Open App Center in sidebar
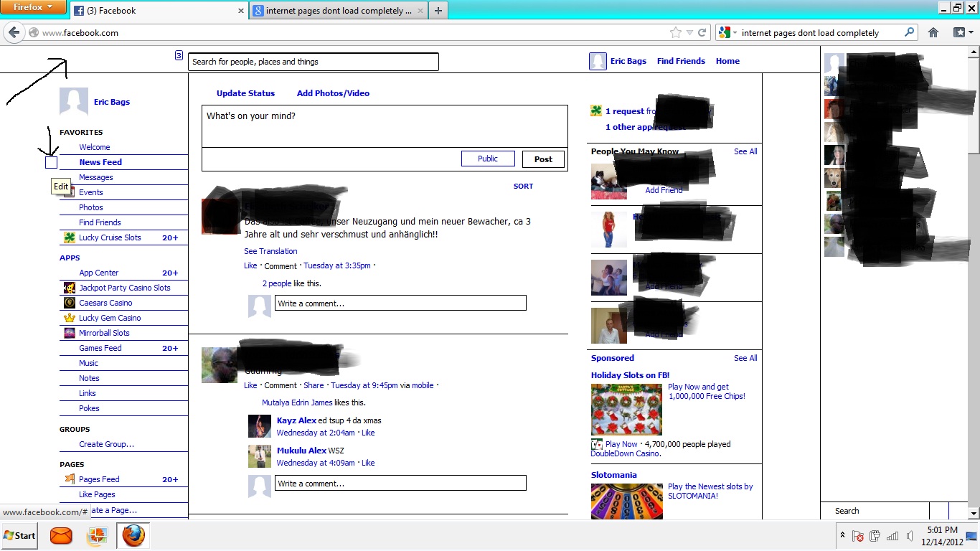This screenshot has height=551, width=980. pos(99,273)
